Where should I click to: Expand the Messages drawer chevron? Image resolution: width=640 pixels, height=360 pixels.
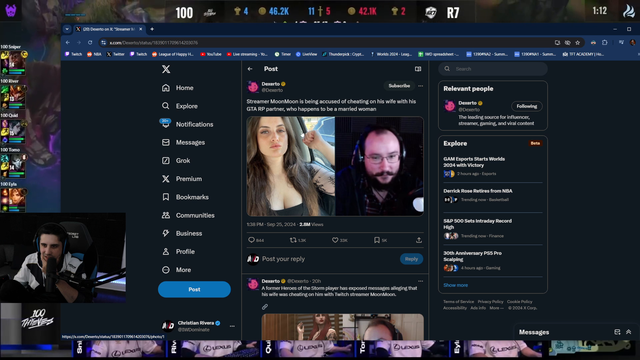tap(629, 332)
